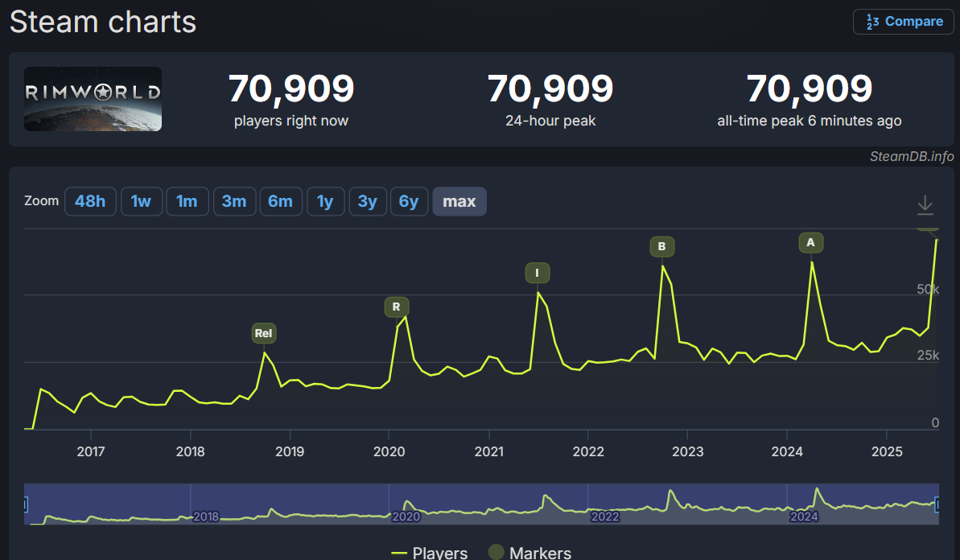
Task: Click the Steam charts heading
Action: tap(103, 22)
